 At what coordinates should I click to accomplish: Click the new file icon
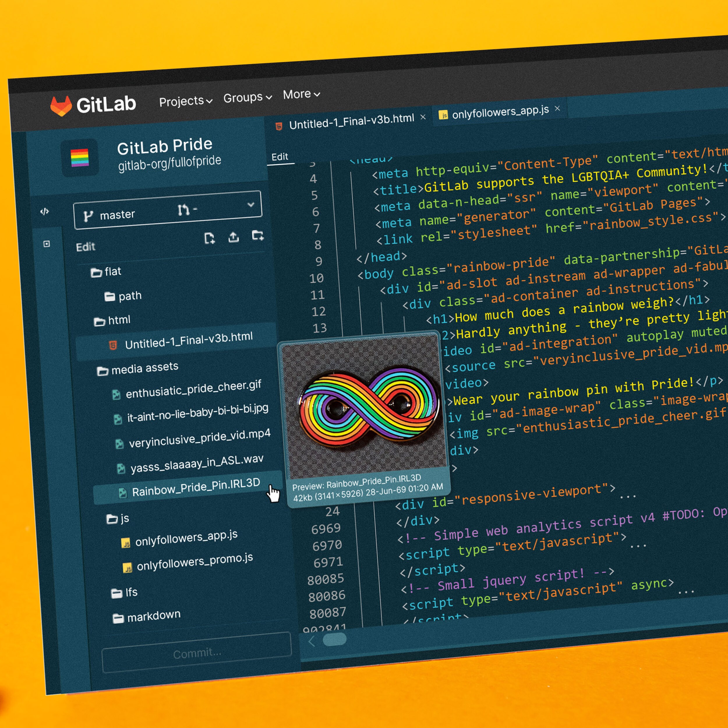coord(209,238)
